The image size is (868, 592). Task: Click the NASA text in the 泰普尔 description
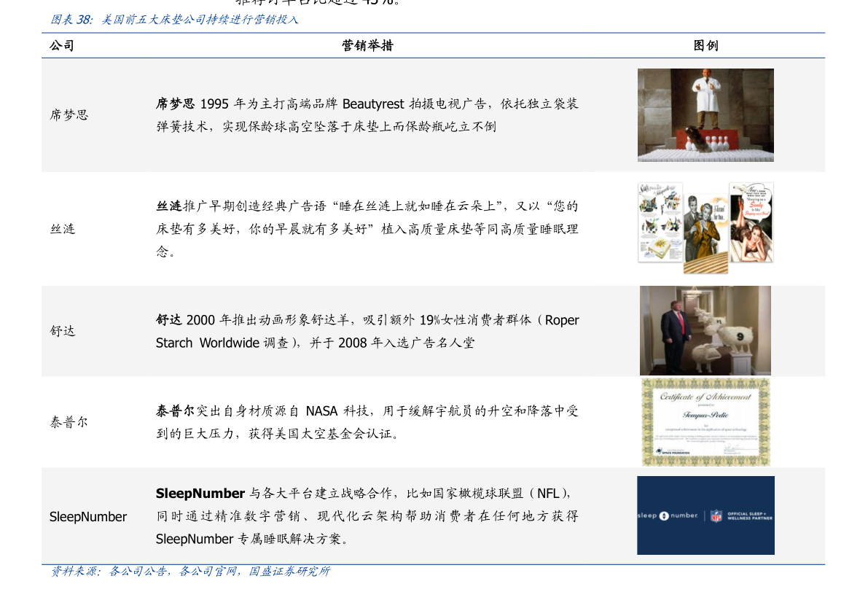(x=321, y=411)
